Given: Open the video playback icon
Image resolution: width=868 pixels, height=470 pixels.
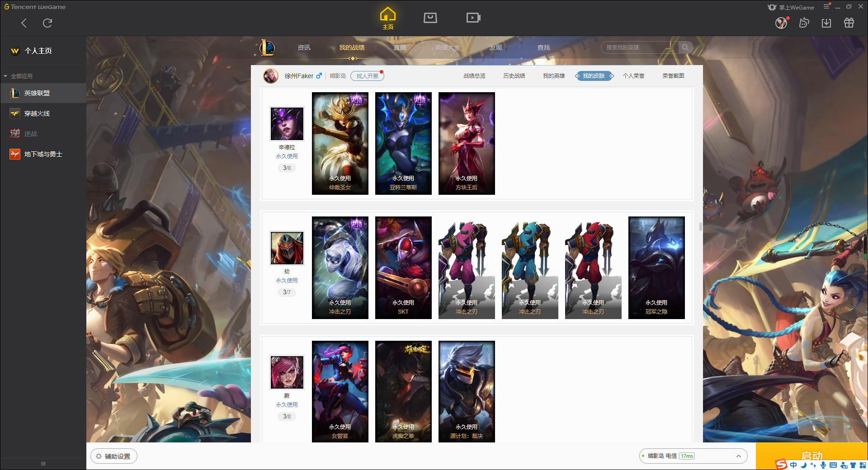Looking at the screenshot, I should (473, 18).
